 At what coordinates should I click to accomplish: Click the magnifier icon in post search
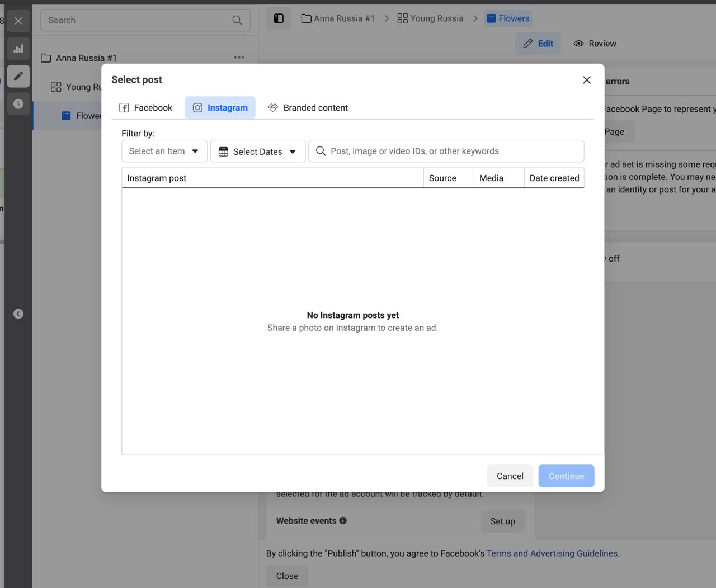click(x=321, y=151)
